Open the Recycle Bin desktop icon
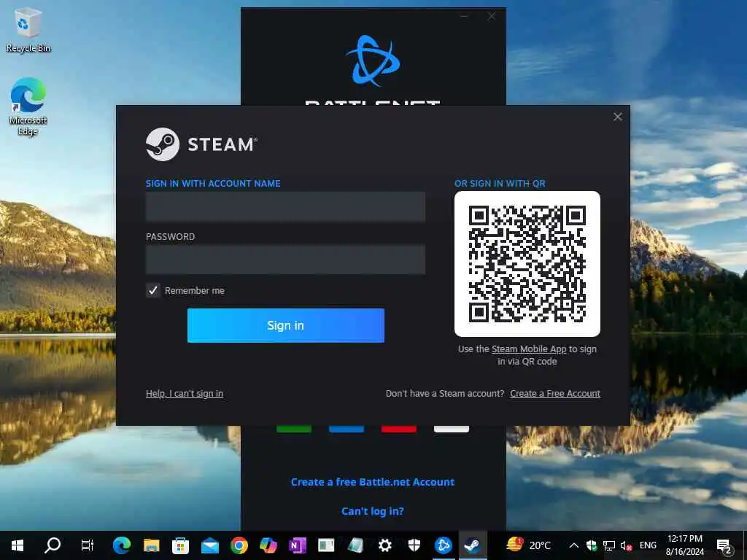Viewport: 747px width, 560px height. click(x=28, y=29)
